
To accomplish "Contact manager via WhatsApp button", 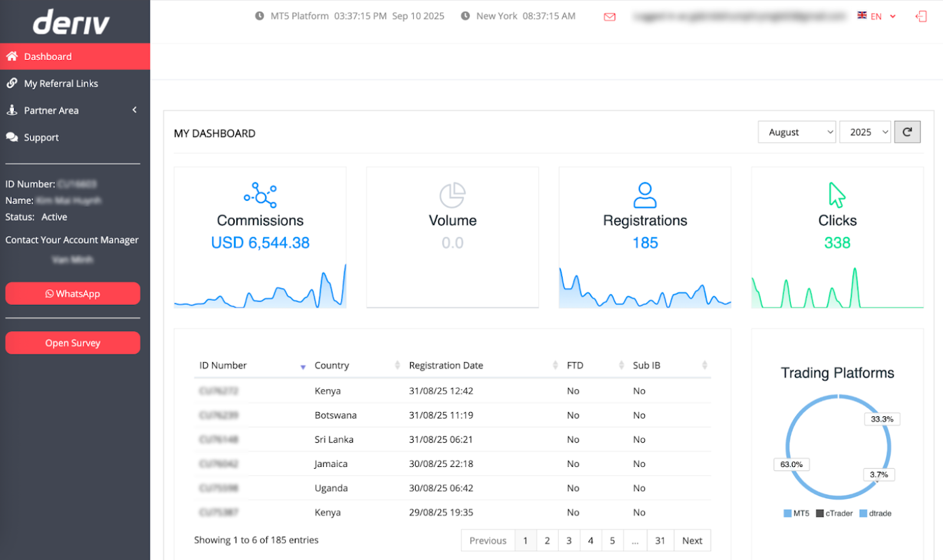I will tap(72, 293).
